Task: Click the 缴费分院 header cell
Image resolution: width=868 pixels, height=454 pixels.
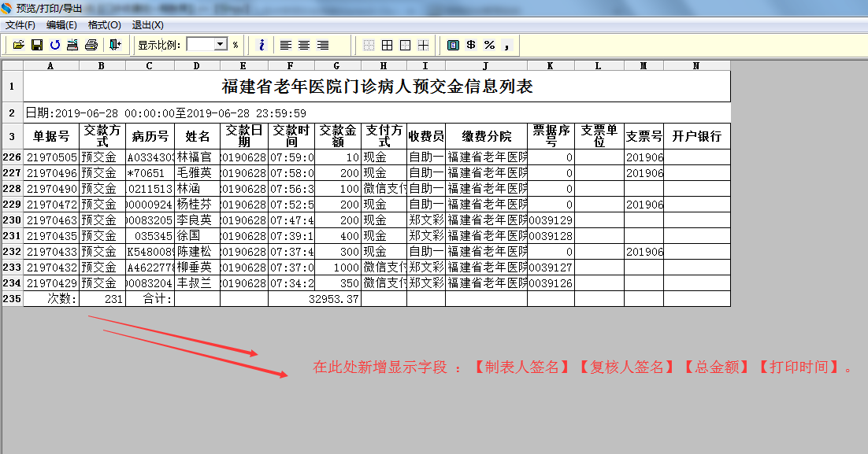Action: (486, 136)
